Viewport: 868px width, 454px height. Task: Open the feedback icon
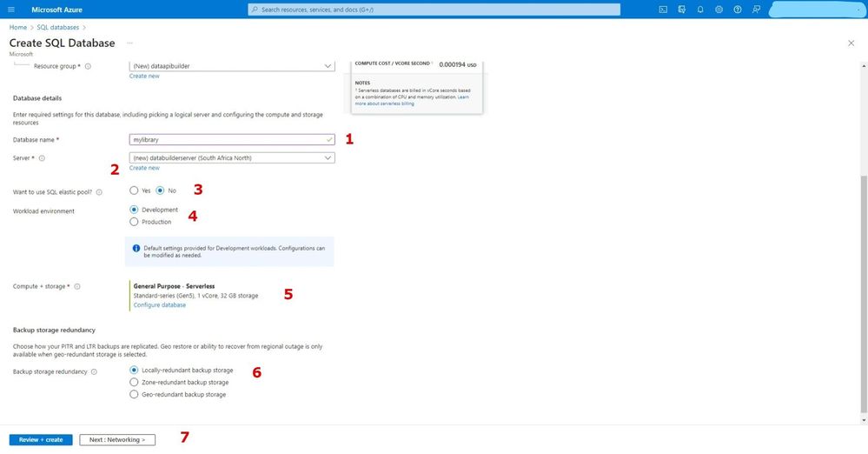coord(756,10)
